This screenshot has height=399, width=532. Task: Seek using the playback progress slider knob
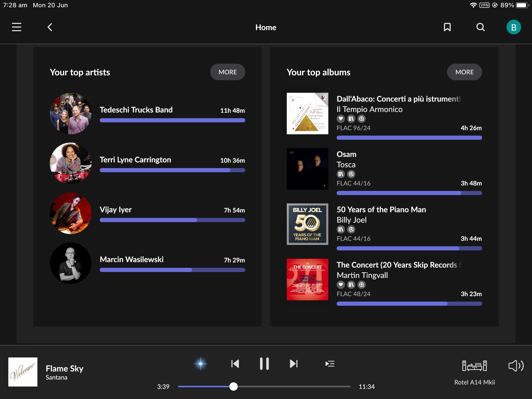click(x=234, y=387)
